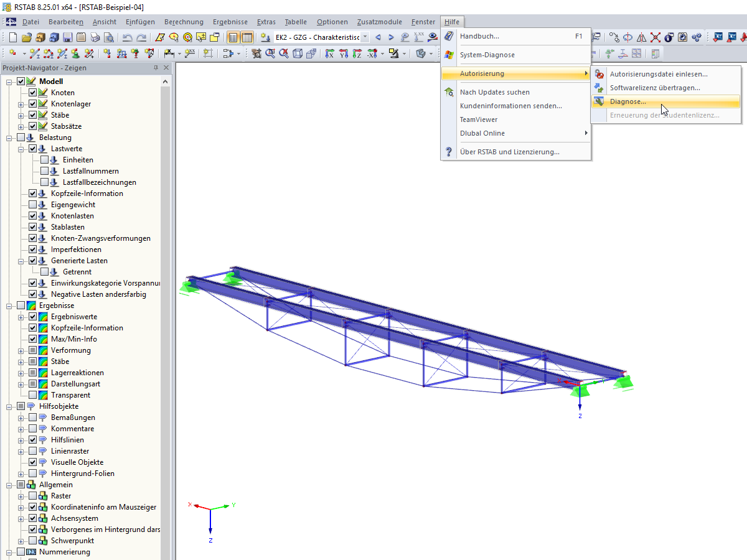Image resolution: width=747 pixels, height=560 pixels.
Task: Uncheck the Imperfektionen checkbox
Action: click(33, 250)
